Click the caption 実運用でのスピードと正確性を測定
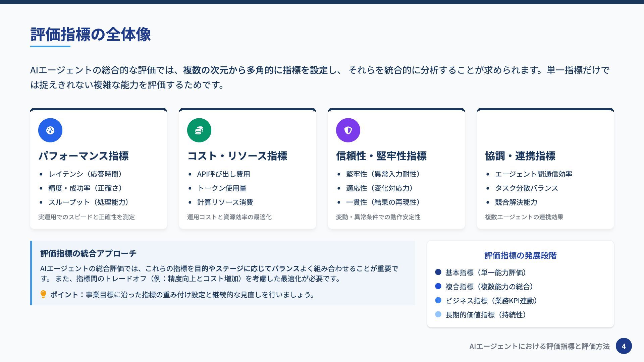The width and height of the screenshot is (644, 362). (87, 217)
